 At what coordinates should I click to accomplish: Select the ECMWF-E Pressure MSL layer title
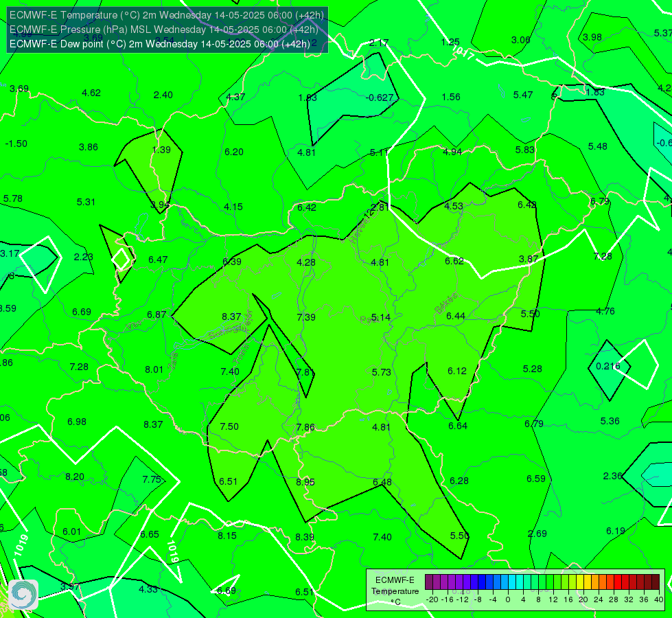[164, 30]
